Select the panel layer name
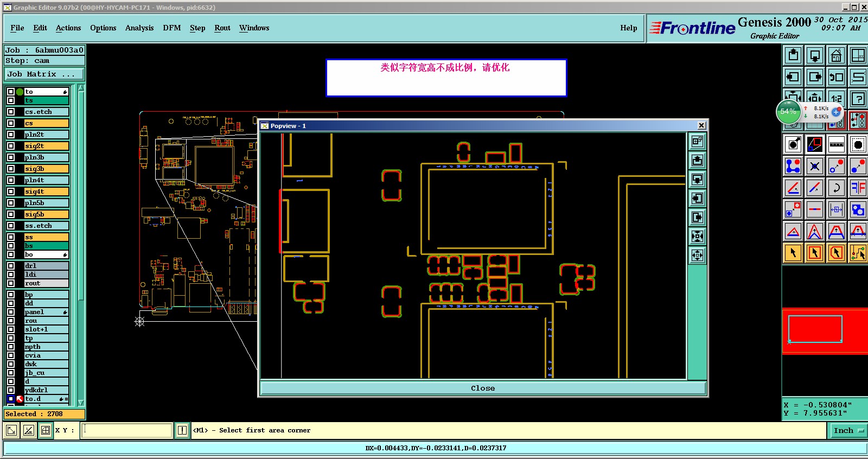Viewport: 868px width, 459px height. click(46, 312)
